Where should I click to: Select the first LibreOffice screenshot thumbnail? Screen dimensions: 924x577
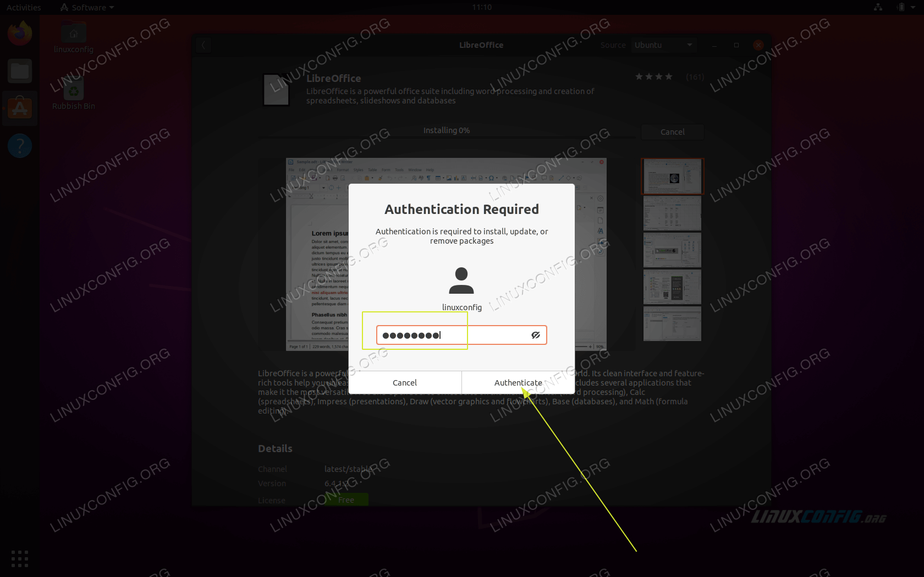672,177
